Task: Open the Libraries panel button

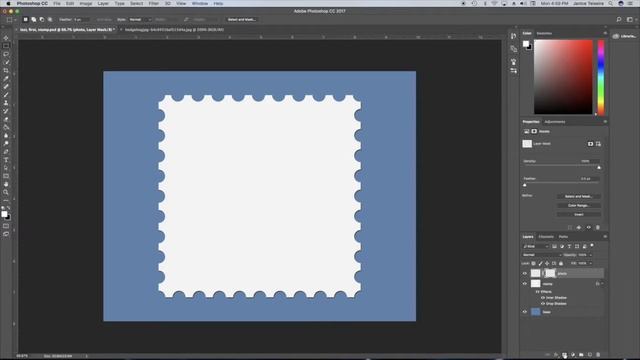Action: pos(624,36)
